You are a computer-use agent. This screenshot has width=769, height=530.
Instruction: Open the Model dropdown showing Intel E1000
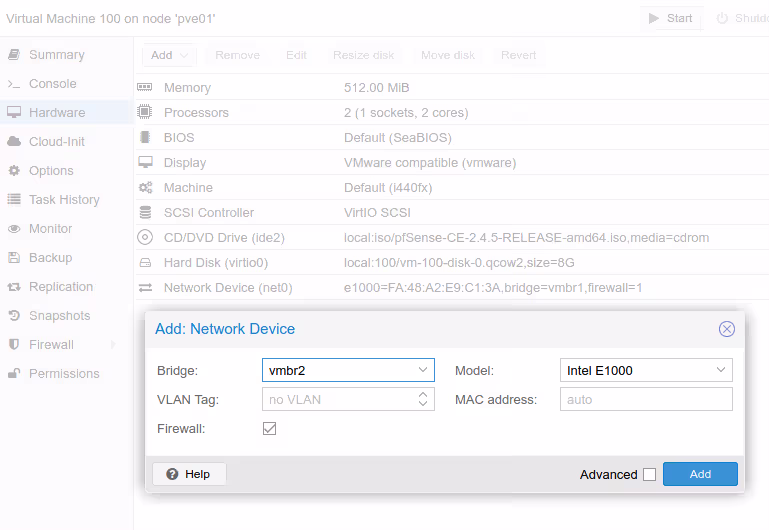721,370
